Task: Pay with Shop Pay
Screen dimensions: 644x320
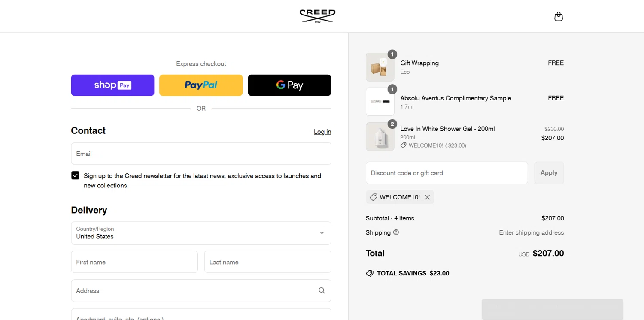Action: click(x=112, y=85)
